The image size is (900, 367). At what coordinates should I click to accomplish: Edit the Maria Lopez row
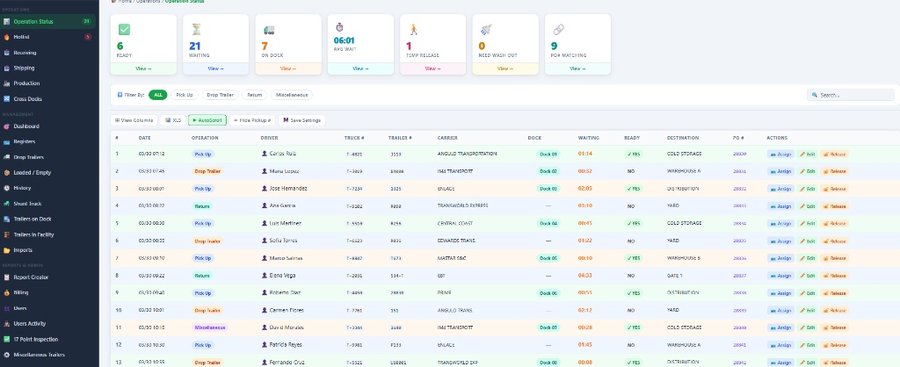pyautogui.click(x=807, y=171)
